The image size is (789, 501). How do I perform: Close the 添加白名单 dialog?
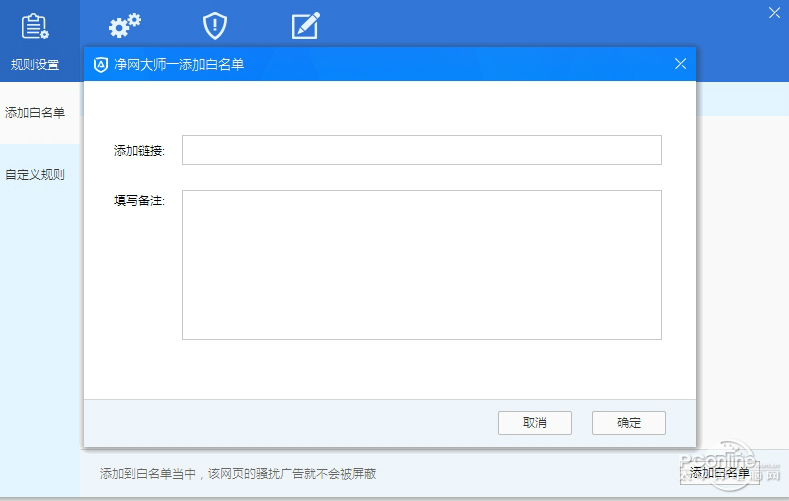tap(680, 64)
